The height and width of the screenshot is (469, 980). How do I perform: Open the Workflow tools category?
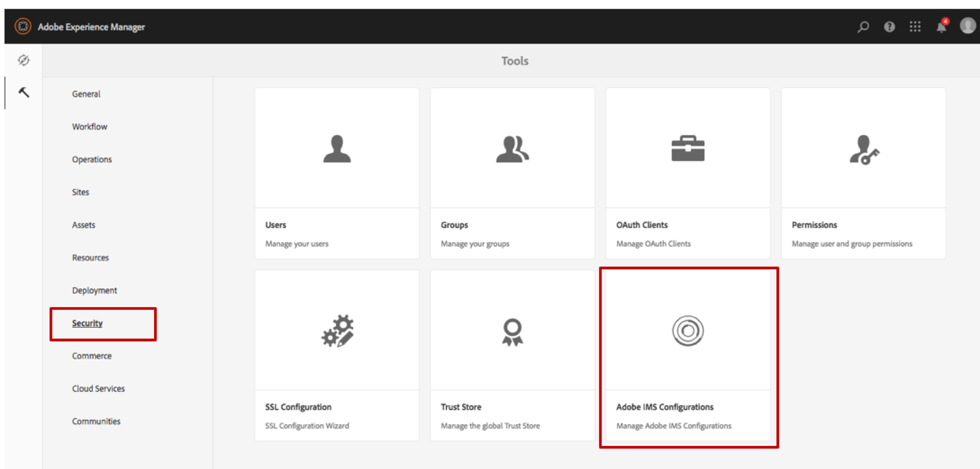(x=90, y=127)
